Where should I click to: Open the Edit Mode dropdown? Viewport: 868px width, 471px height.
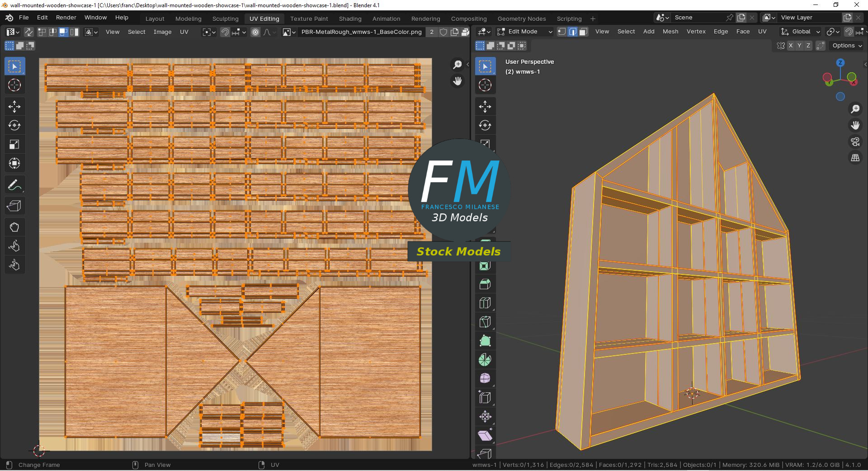(524, 32)
